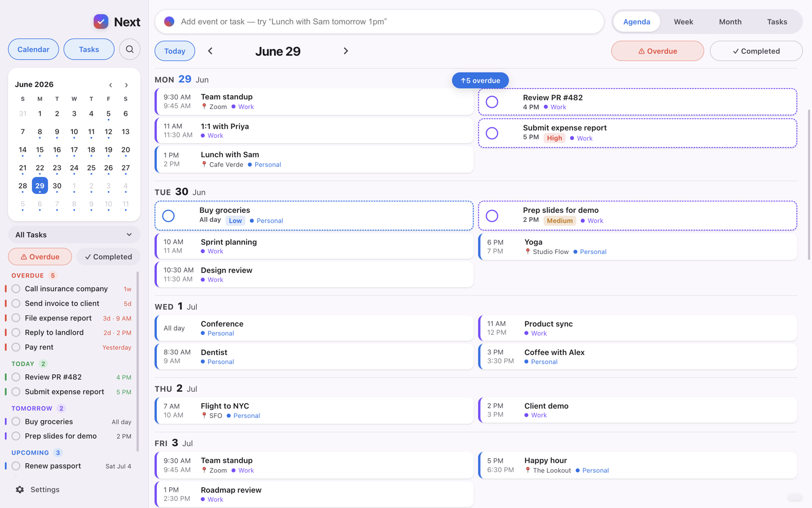The height and width of the screenshot is (508, 812).
Task: Mark File expense report done in sidebar
Action: (x=16, y=318)
